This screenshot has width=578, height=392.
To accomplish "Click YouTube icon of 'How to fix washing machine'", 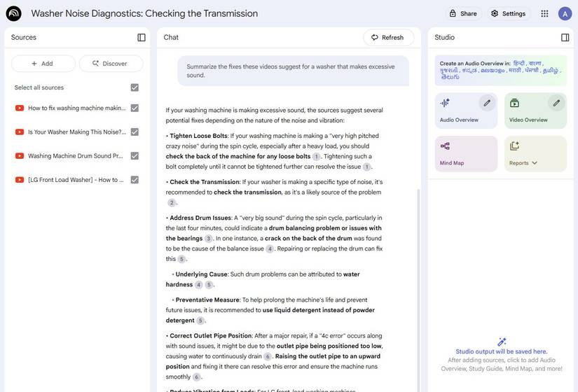I will pyautogui.click(x=20, y=108).
